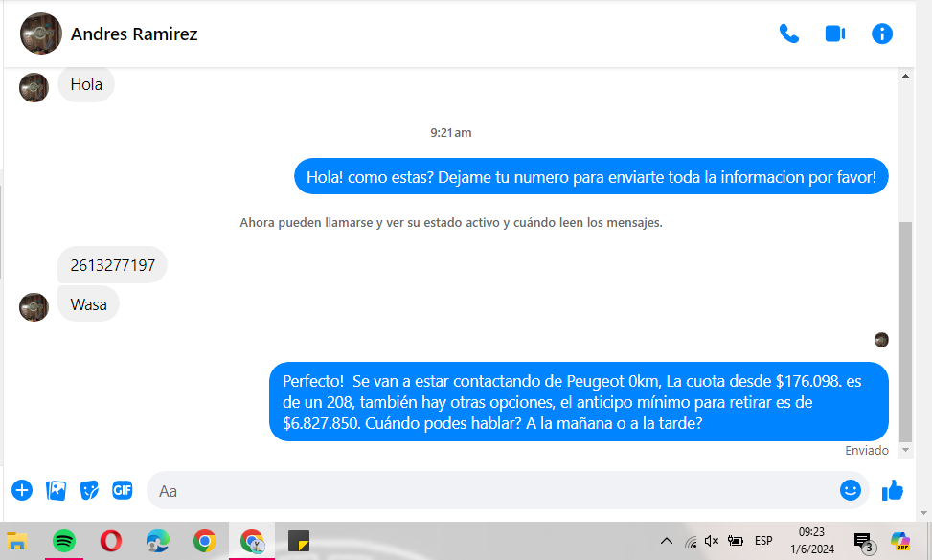The width and height of the screenshot is (932, 560).
Task: Click the chat scrollbar thumb
Action: (905, 331)
